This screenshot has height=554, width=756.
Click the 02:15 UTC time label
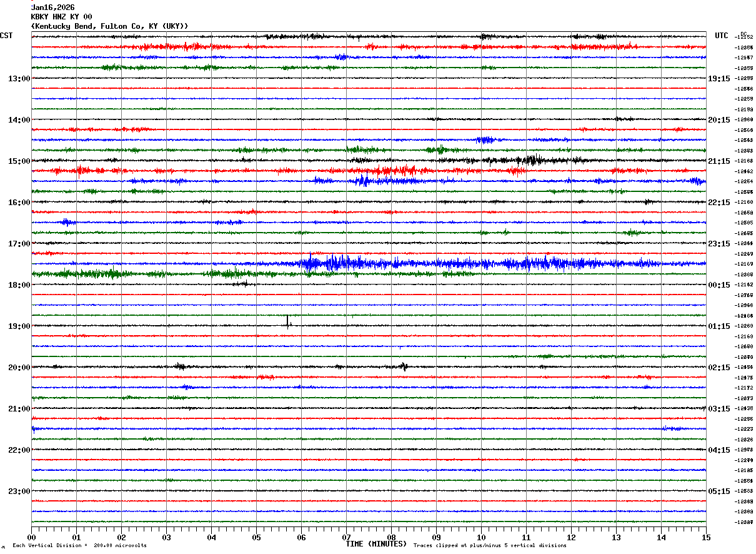click(x=719, y=368)
